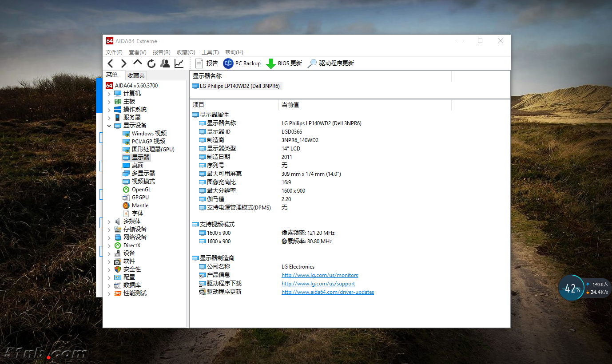
Task: Click the Refresh toolbar icon
Action: 151,63
